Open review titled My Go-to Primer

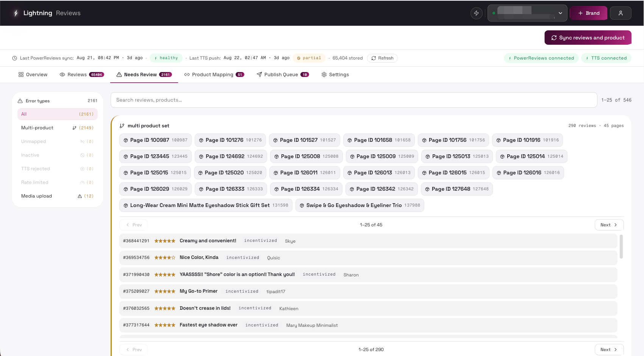tap(368, 291)
